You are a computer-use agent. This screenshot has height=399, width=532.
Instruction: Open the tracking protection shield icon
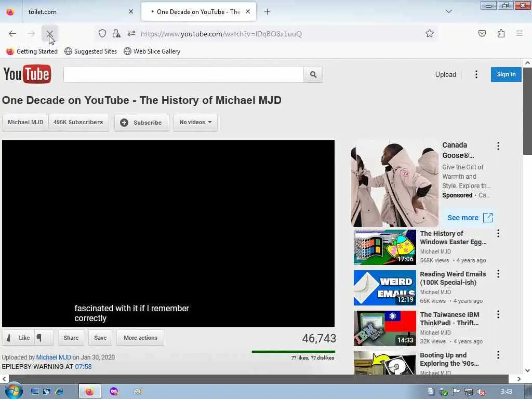pos(102,33)
